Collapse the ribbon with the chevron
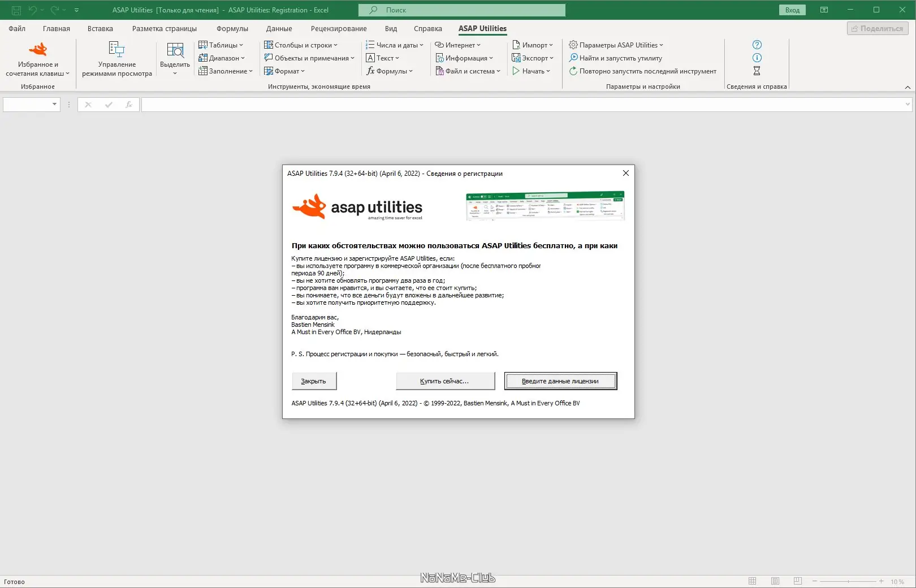The height and width of the screenshot is (588, 916). point(908,87)
